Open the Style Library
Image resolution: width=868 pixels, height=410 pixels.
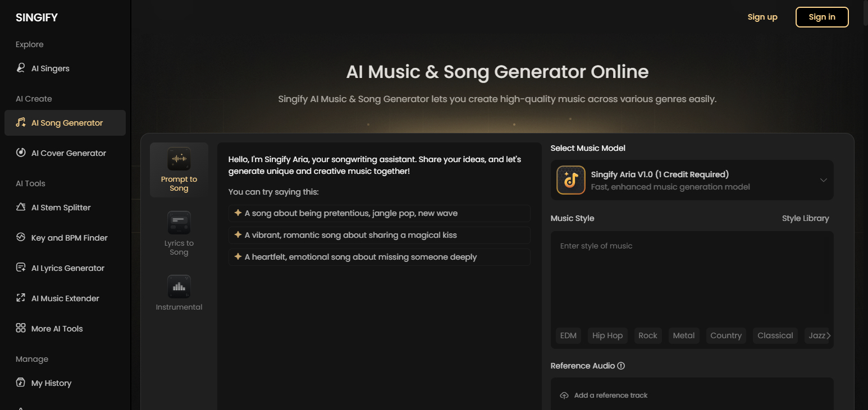pos(805,218)
